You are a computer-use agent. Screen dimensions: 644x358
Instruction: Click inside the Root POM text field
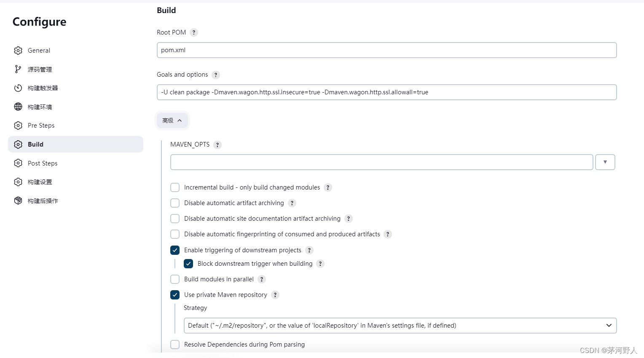point(386,50)
